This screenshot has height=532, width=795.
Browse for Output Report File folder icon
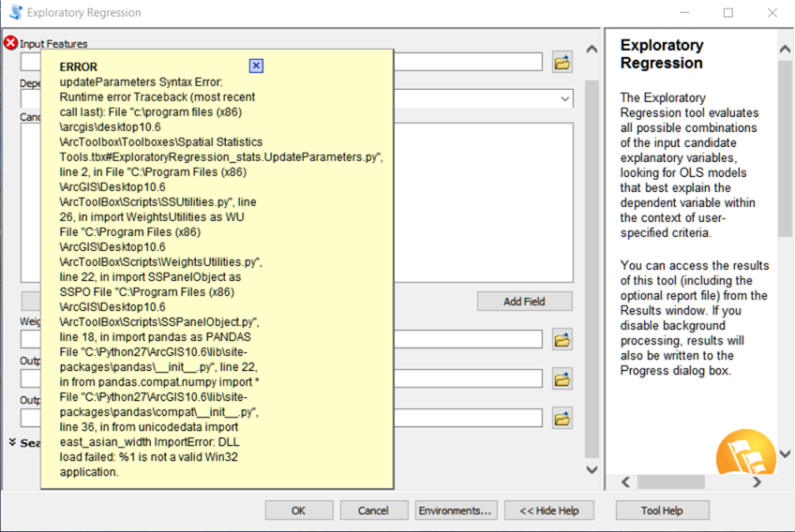click(562, 379)
